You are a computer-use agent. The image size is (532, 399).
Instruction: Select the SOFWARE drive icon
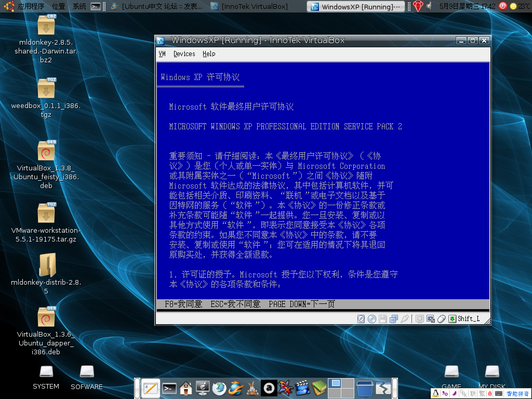coord(87,377)
